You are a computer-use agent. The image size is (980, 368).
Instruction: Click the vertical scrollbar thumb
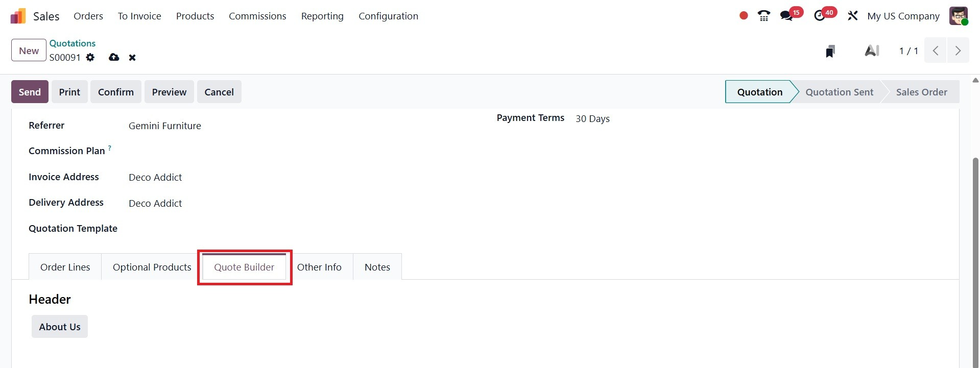[975, 230]
